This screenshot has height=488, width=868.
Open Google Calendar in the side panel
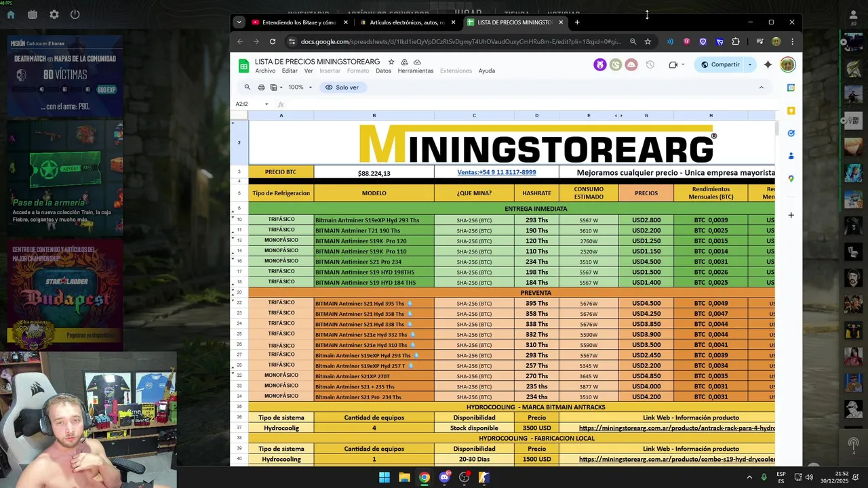[791, 87]
